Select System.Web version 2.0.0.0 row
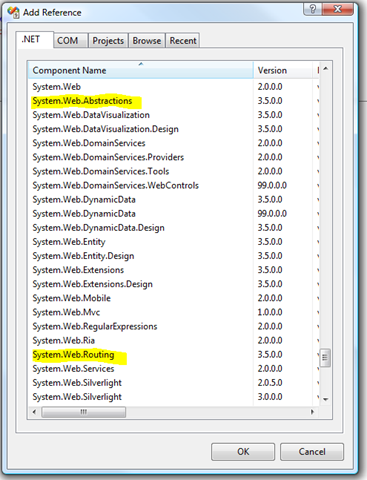This screenshot has width=367, height=480. pos(173,87)
